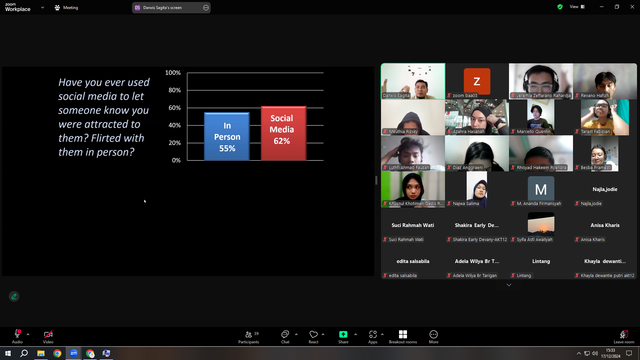Select Najwa Salima's video tile
640x360 pixels.
tap(477, 189)
